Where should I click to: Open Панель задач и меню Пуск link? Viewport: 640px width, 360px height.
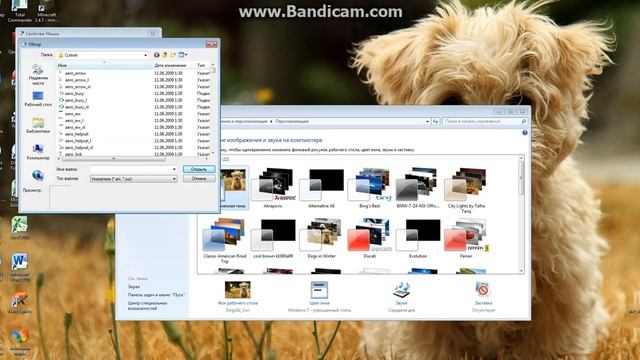click(x=156, y=295)
